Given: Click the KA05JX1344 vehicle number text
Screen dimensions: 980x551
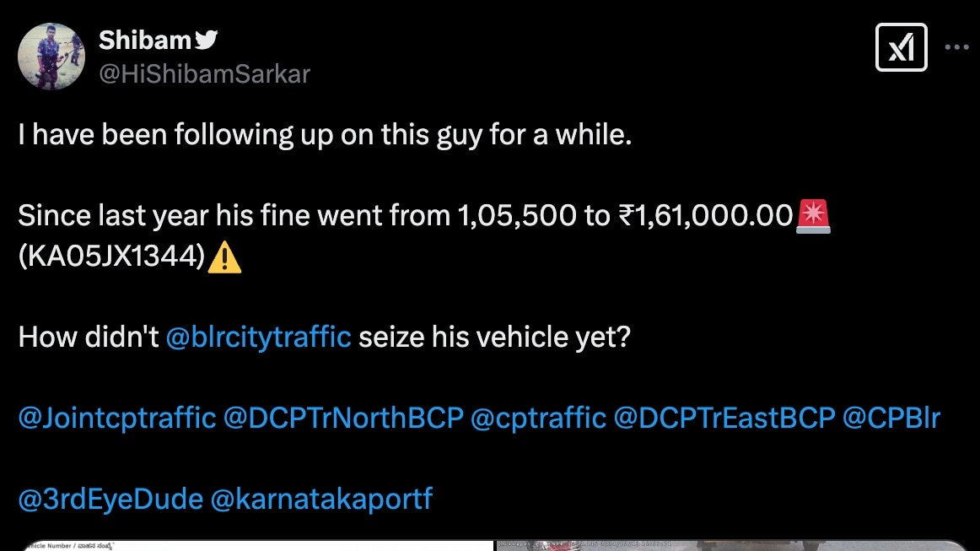Looking at the screenshot, I should 112,257.
